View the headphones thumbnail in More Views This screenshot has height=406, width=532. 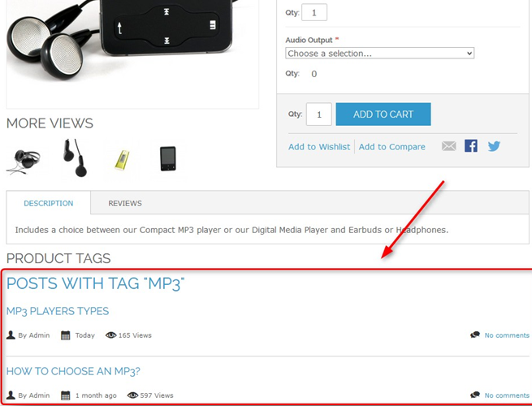23,162
